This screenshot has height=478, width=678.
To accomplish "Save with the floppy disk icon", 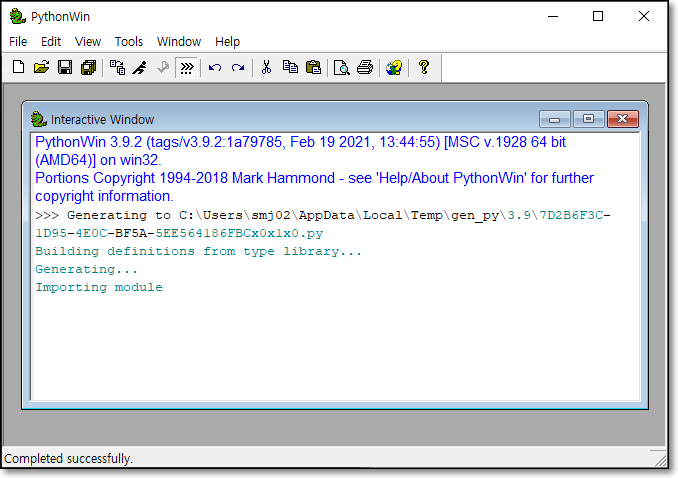I will 65,67.
